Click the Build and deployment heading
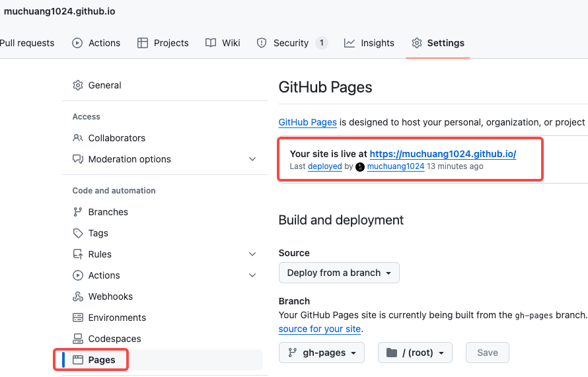588x377 pixels. (341, 220)
